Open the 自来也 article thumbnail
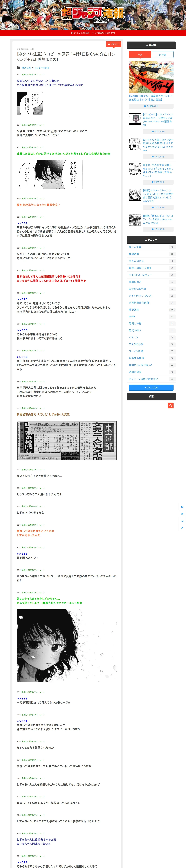Image resolution: width=186 pixels, height=868 pixels. pyautogui.click(x=135, y=170)
